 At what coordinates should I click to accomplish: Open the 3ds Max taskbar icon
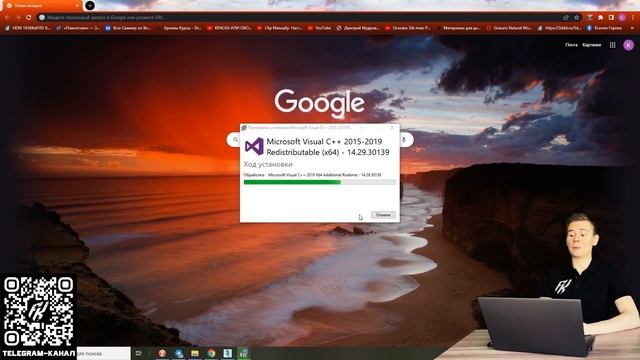coord(228,353)
